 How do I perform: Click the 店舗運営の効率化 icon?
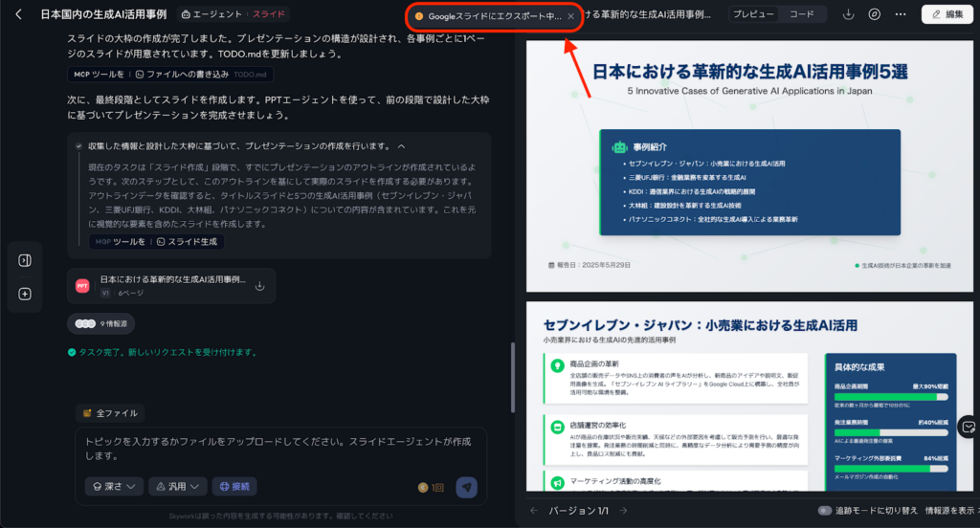[557, 428]
